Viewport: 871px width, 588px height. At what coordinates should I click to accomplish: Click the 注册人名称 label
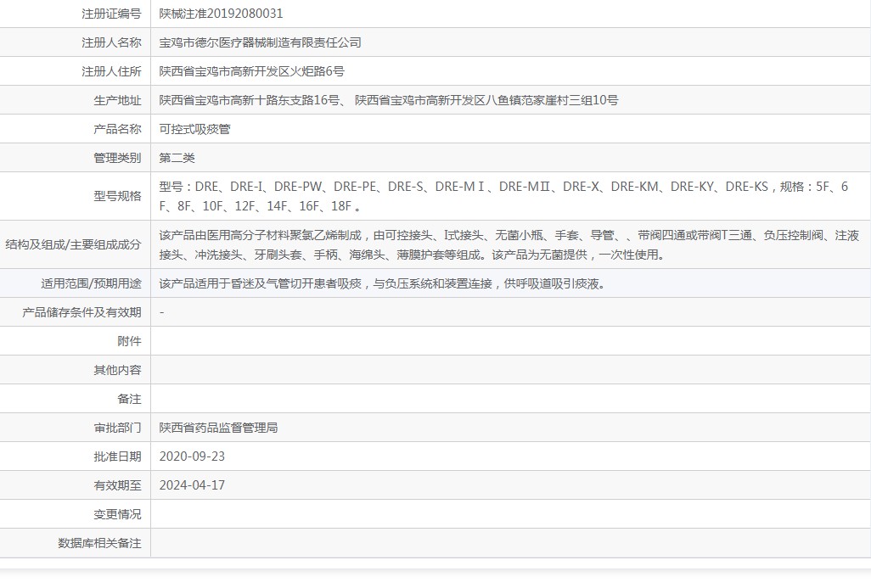point(111,42)
